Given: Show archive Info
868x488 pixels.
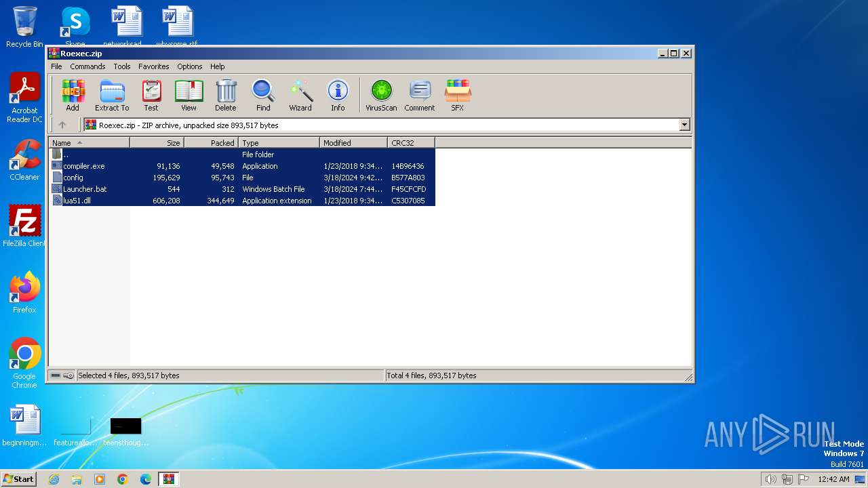Looking at the screenshot, I should point(338,95).
